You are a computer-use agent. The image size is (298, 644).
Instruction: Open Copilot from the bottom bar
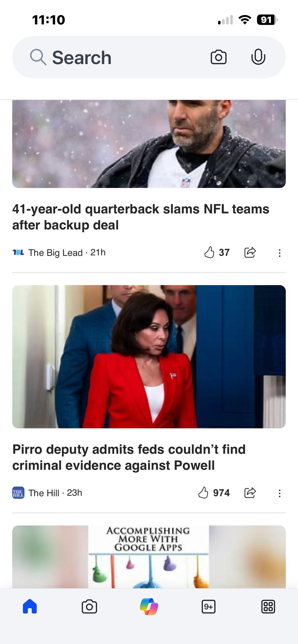point(149,607)
